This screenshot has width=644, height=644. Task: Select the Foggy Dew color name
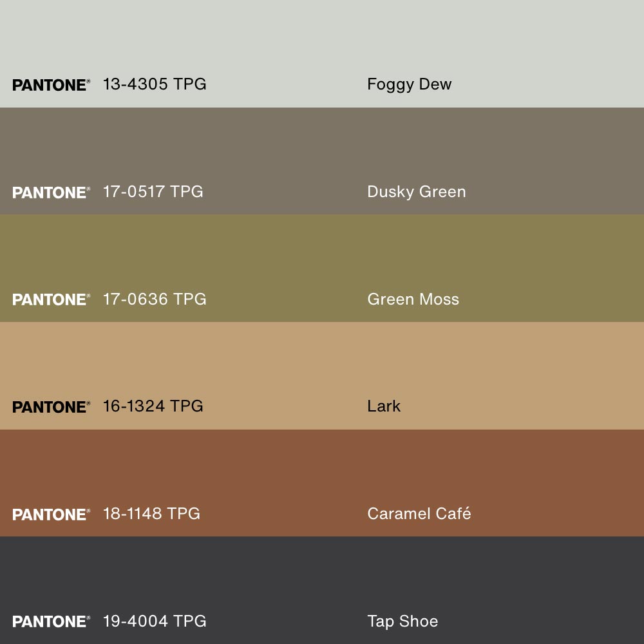[x=409, y=84]
